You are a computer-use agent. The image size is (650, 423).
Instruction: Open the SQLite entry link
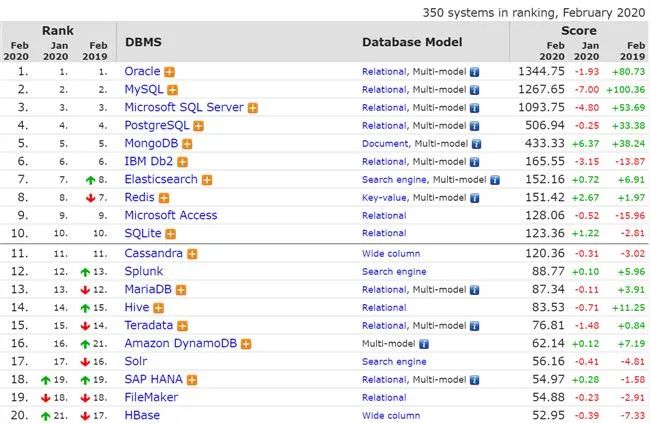(144, 233)
